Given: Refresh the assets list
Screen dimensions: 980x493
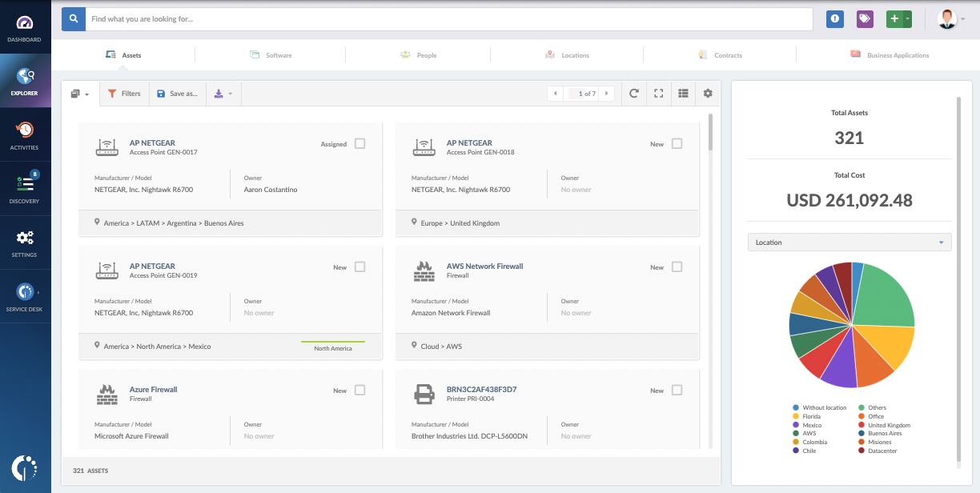Looking at the screenshot, I should (633, 93).
